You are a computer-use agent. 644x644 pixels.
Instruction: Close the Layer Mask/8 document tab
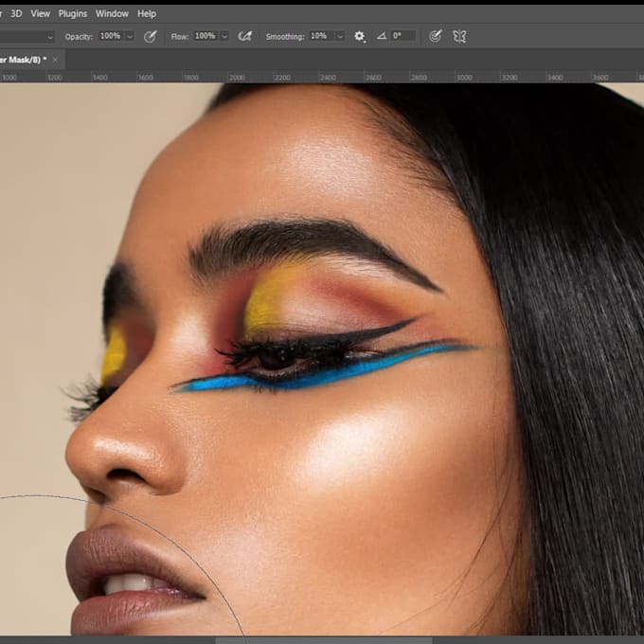click(55, 60)
